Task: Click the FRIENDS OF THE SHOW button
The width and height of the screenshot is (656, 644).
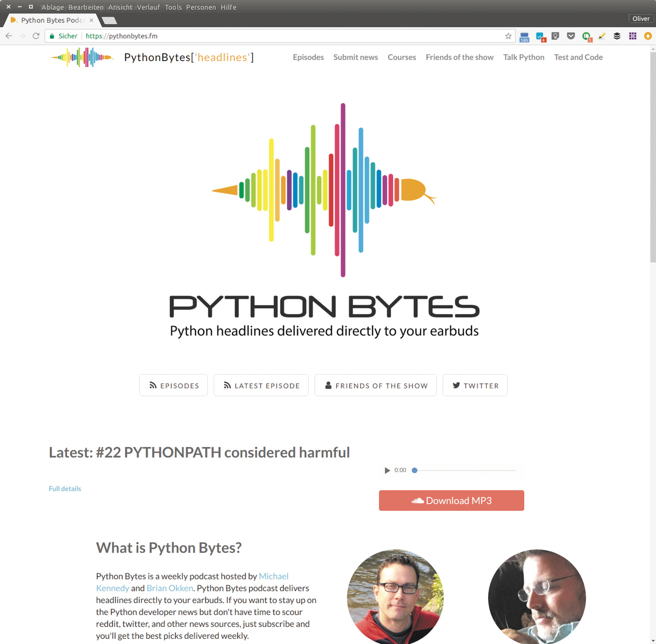Action: click(375, 385)
